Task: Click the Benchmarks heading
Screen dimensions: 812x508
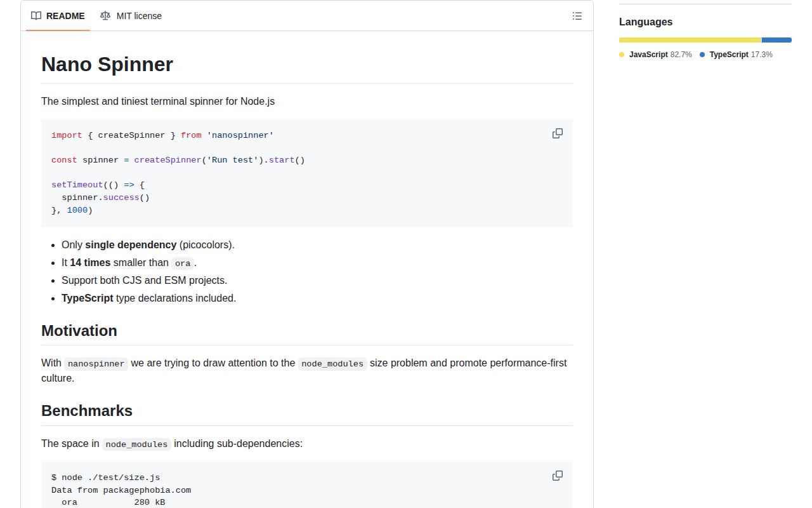Action: pyautogui.click(x=87, y=411)
